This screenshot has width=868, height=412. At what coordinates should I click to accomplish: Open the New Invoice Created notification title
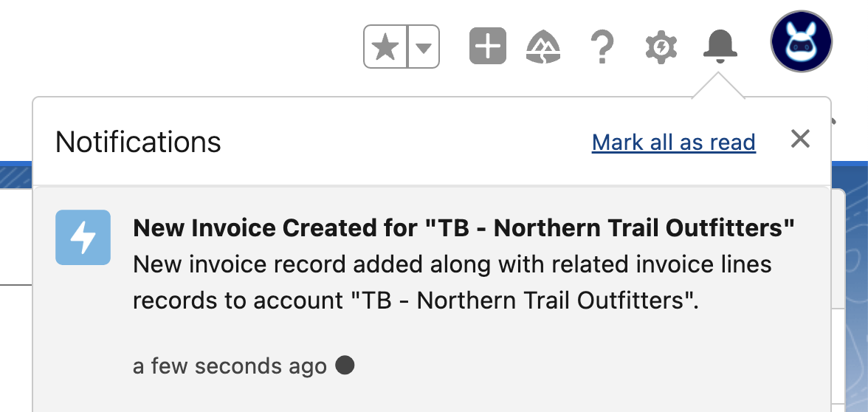pyautogui.click(x=464, y=227)
